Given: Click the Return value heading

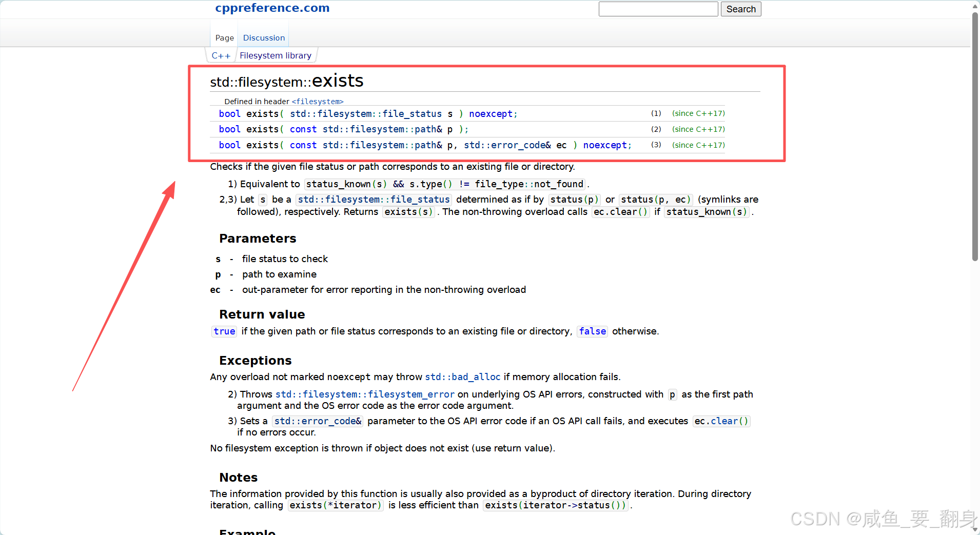Looking at the screenshot, I should click(x=262, y=314).
